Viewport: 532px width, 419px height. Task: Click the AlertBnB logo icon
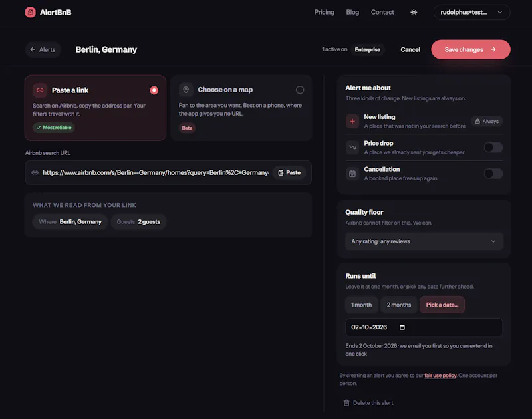(x=30, y=12)
